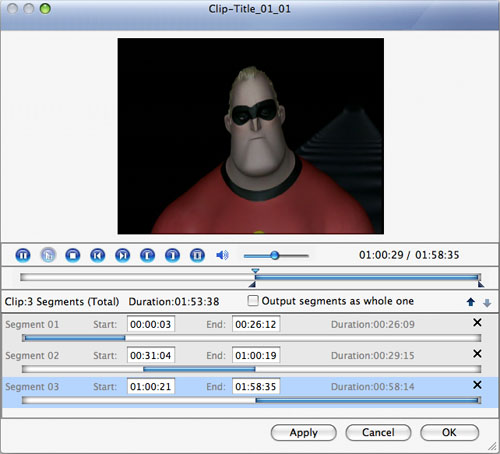
Task: Select the Segment 01 row label
Action: pos(32,324)
